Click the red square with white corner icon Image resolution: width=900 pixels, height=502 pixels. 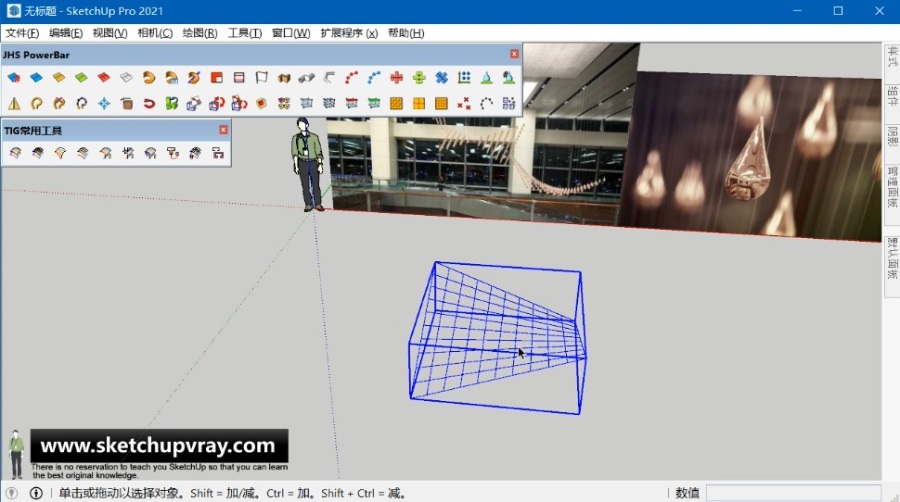(216, 77)
